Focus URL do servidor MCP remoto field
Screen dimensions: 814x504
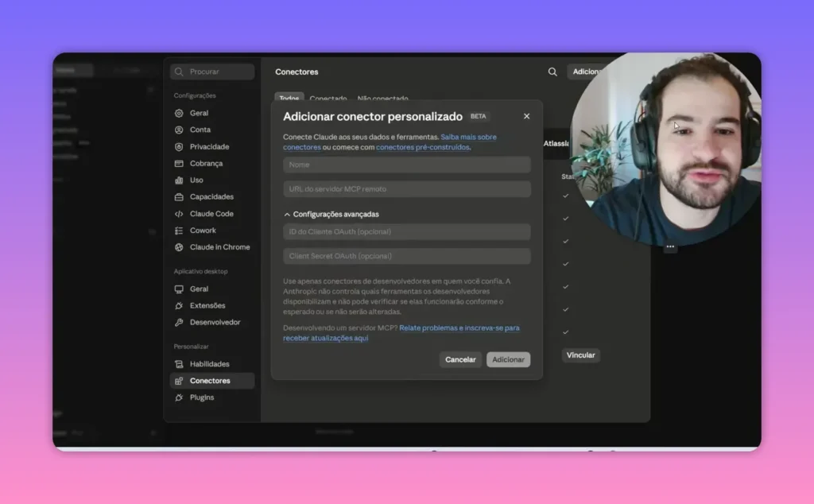pyautogui.click(x=407, y=189)
